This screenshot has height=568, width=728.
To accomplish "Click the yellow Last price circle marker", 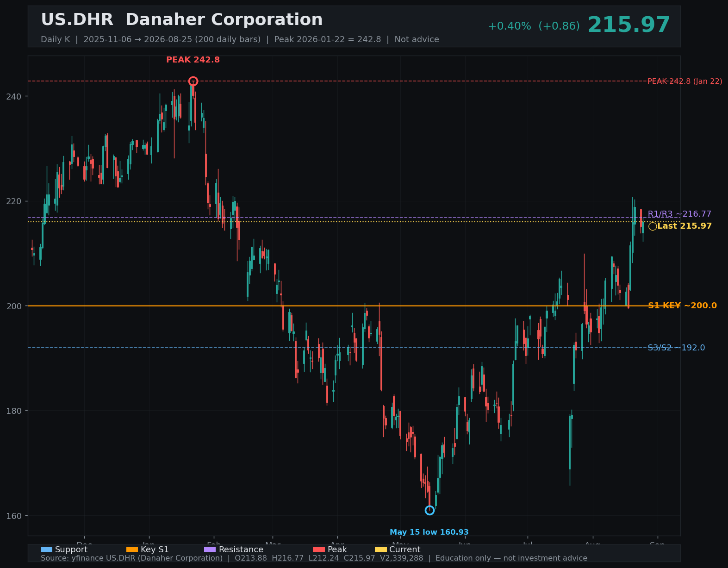I will [x=653, y=226].
